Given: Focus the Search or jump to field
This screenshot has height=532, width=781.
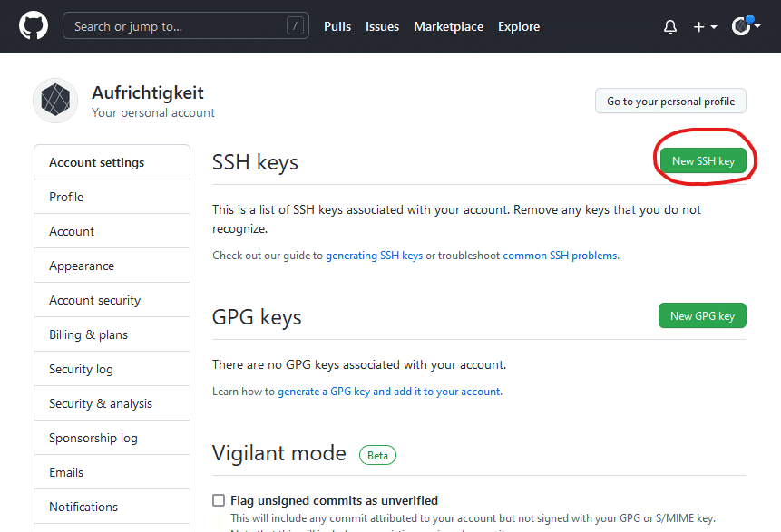Looking at the screenshot, I should point(186,26).
